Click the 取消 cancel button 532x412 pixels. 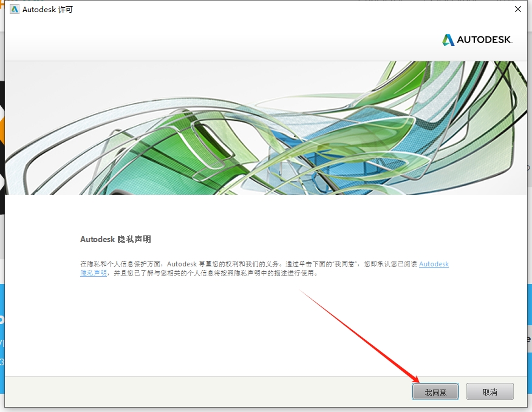(489, 391)
